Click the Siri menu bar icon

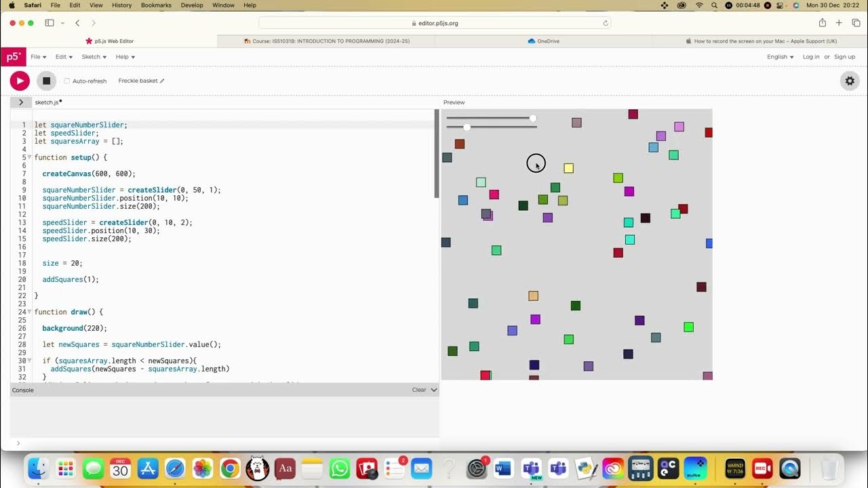tap(796, 5)
